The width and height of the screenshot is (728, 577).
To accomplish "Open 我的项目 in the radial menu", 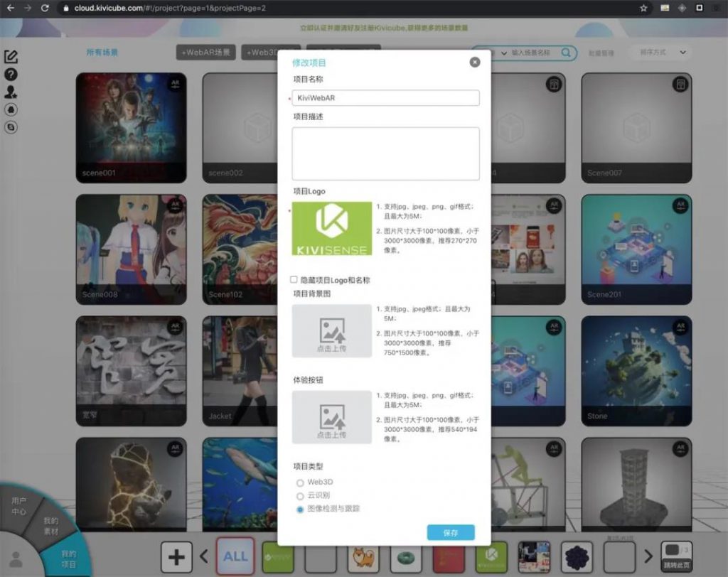I will click(x=69, y=559).
